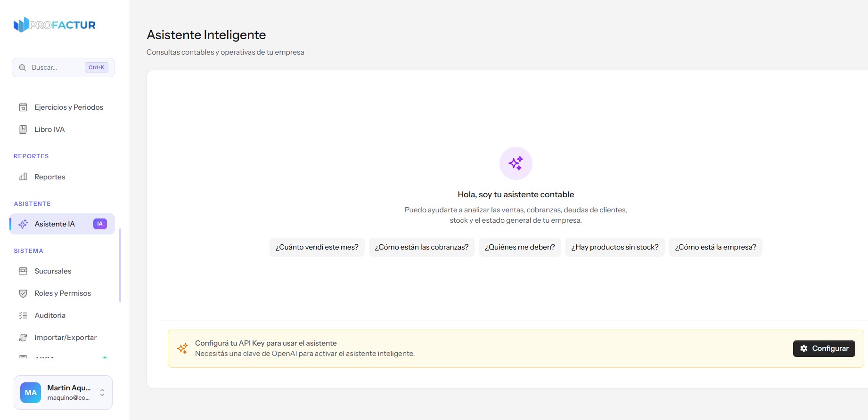Click the Ejercicios y Periodos calendar icon
The image size is (868, 420).
click(23, 107)
